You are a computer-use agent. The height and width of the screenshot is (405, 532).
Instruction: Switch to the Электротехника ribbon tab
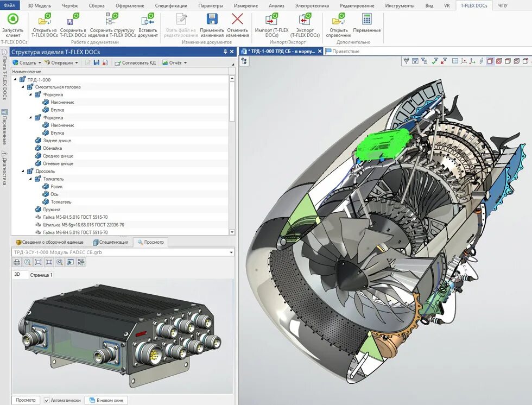(x=312, y=5)
